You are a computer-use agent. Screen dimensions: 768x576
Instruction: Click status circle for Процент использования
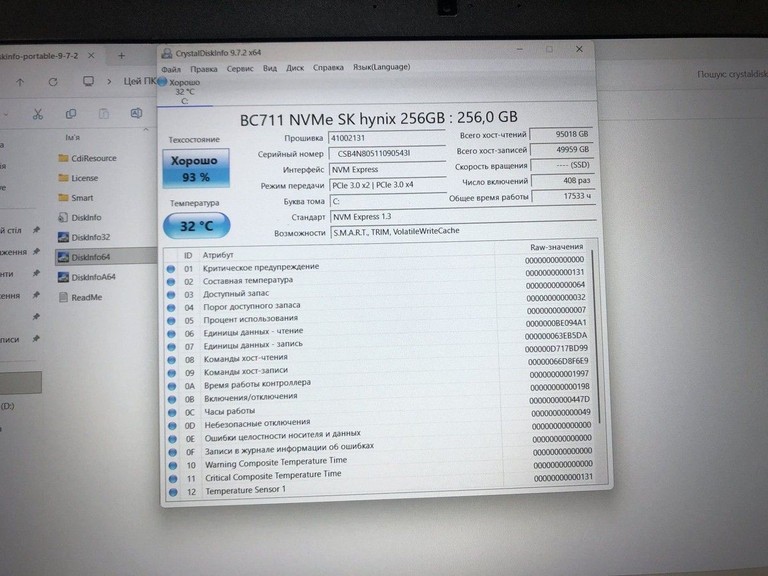point(171,321)
